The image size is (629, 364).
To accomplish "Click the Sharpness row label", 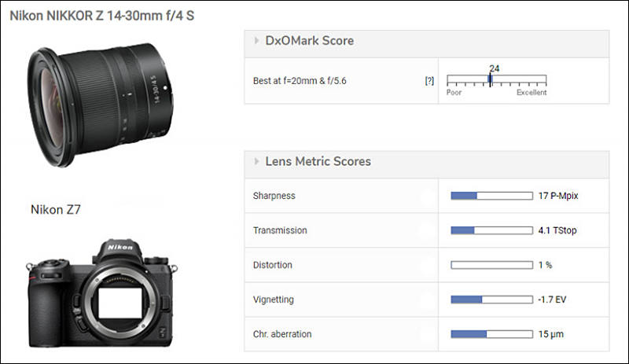I will click(274, 196).
